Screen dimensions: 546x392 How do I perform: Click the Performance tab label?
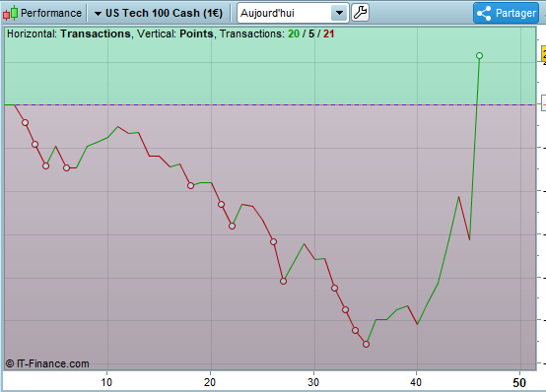51,13
